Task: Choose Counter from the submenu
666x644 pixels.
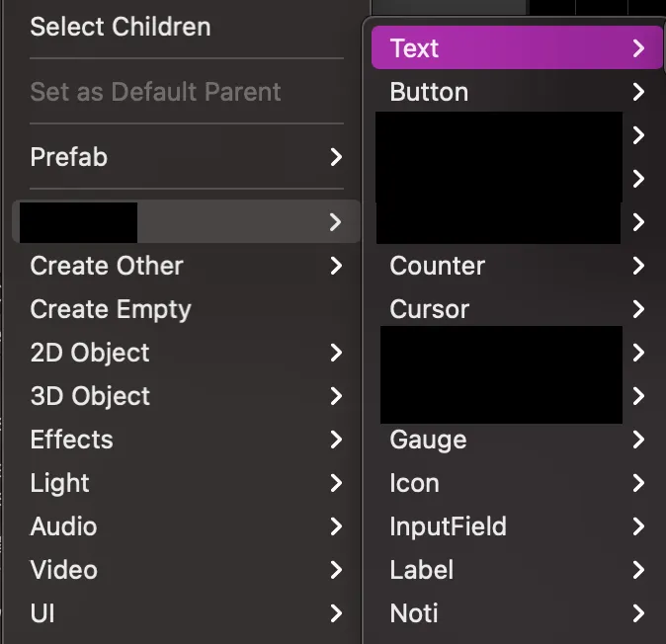Action: [x=438, y=266]
